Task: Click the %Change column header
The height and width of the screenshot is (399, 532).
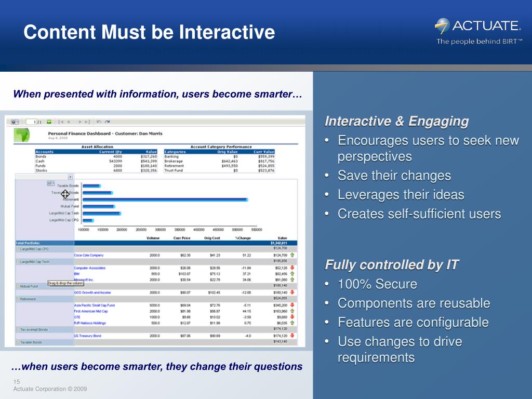Action: coord(243,238)
